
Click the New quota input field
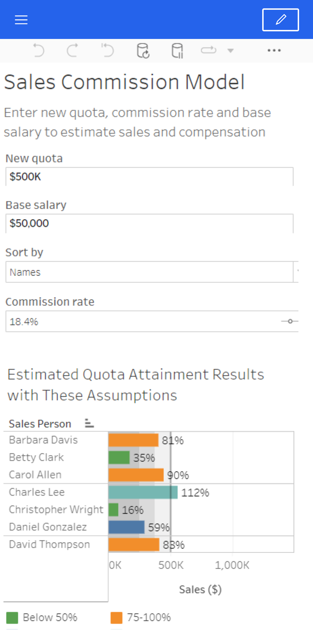coord(149,177)
